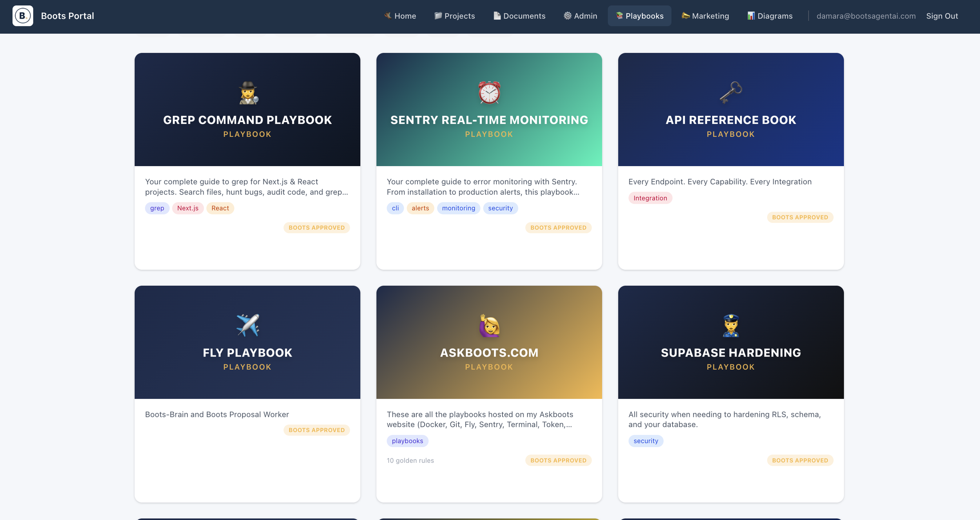Screen dimensions: 980x520
Task: Open the Grep Command Playbook title
Action: 247,120
